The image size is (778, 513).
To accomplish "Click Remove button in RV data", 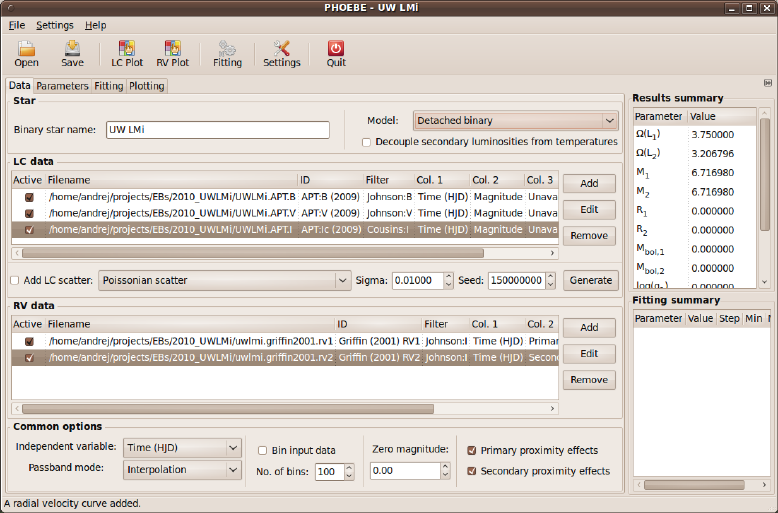I will coord(589,380).
